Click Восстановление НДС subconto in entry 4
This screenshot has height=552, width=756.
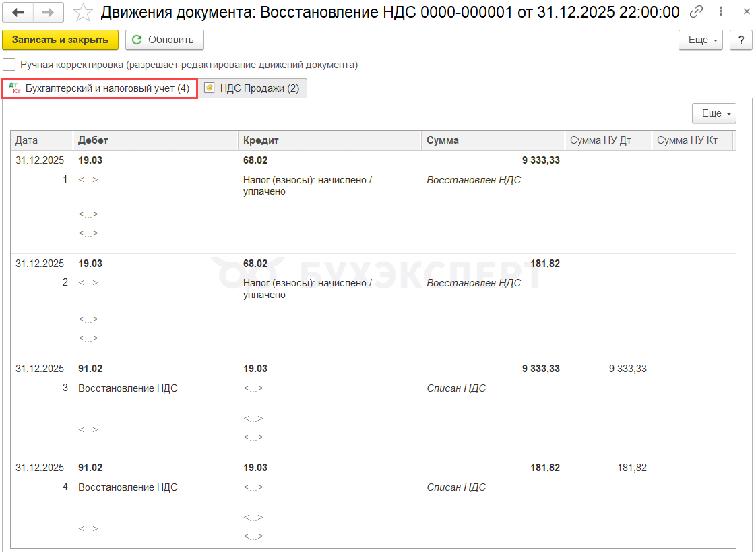point(128,487)
